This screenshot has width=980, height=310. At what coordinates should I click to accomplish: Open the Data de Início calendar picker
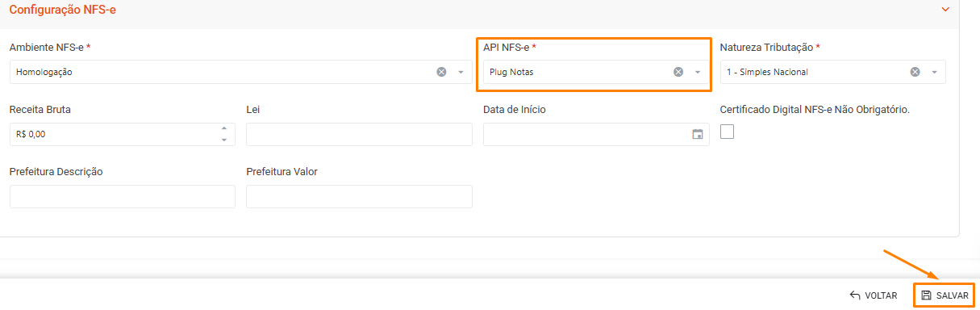[x=698, y=135]
